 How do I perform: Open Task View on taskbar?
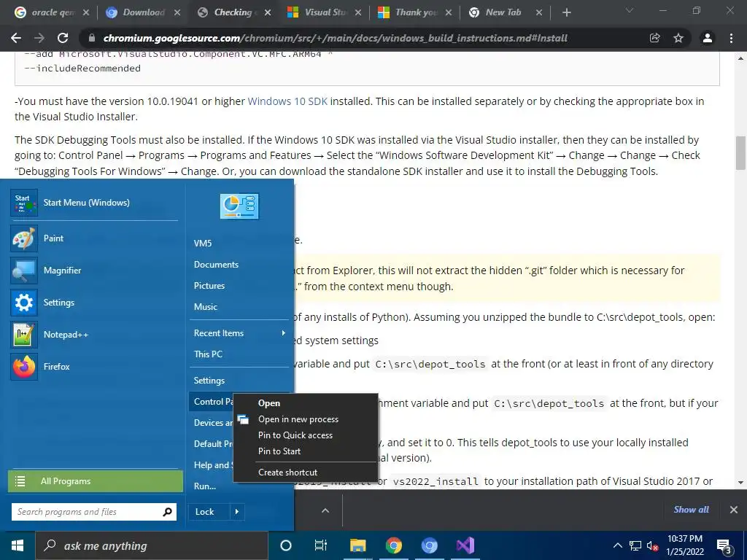click(321, 545)
